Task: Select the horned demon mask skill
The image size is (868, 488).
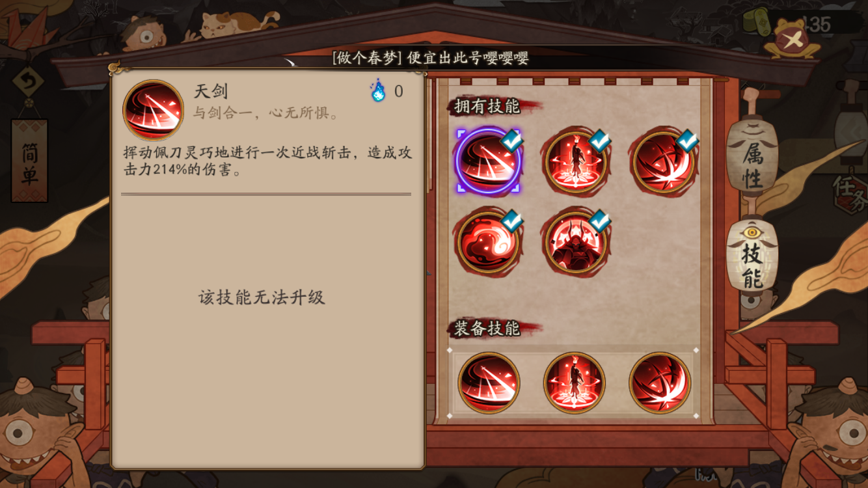Action: point(576,242)
